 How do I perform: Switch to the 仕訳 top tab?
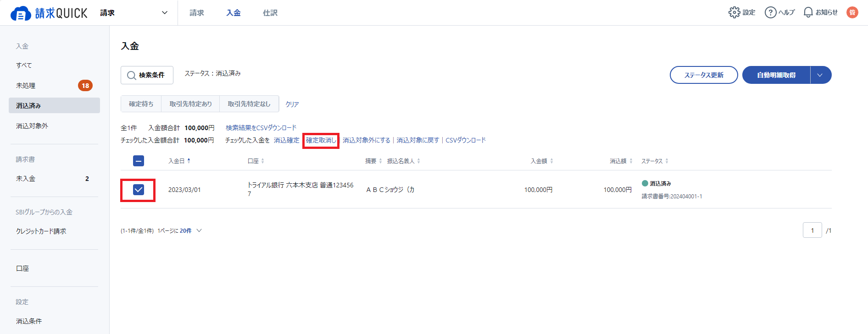[x=270, y=13]
